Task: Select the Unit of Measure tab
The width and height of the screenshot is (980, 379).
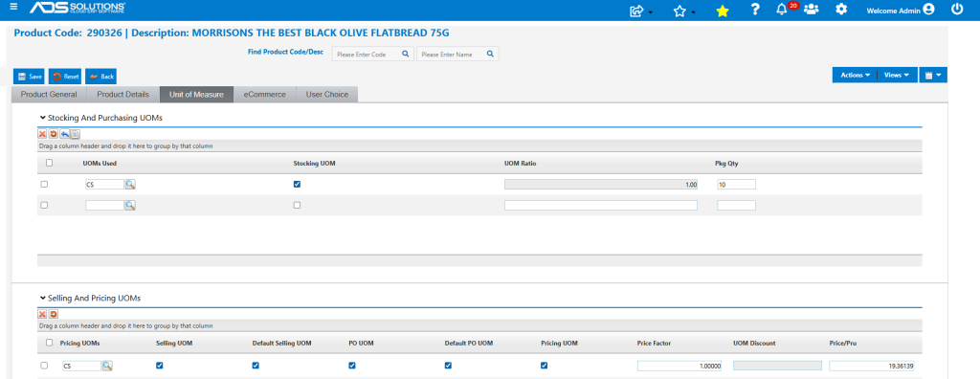Action: coord(197,95)
